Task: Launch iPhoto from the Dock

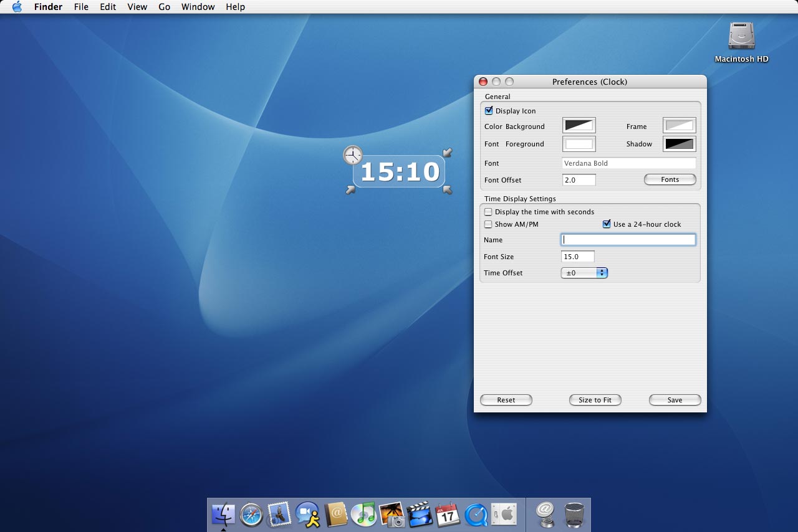Action: pyautogui.click(x=392, y=515)
